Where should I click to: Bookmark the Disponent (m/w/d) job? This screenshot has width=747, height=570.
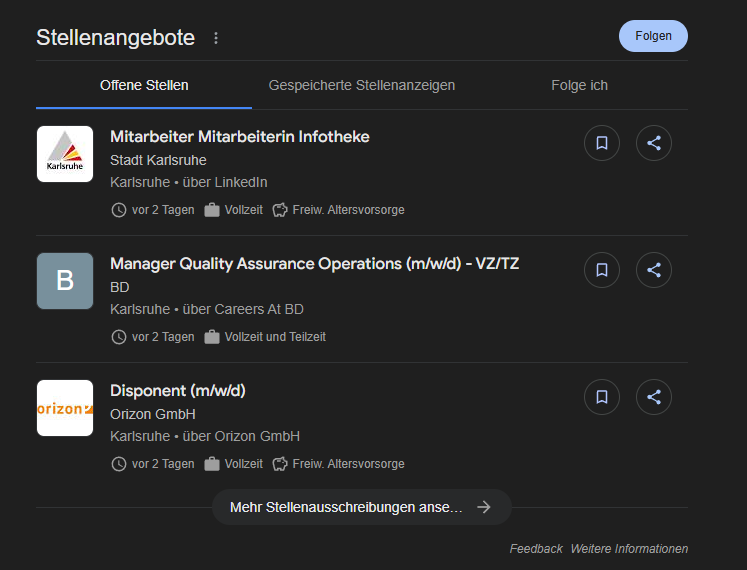click(602, 397)
